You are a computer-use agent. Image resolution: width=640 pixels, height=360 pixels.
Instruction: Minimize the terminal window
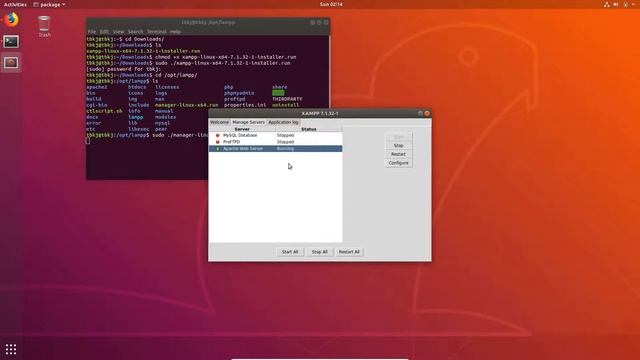coord(313,22)
